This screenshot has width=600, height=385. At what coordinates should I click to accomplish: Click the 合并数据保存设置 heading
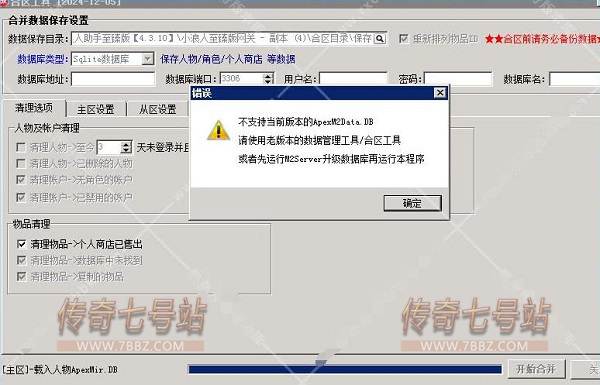[x=48, y=20]
